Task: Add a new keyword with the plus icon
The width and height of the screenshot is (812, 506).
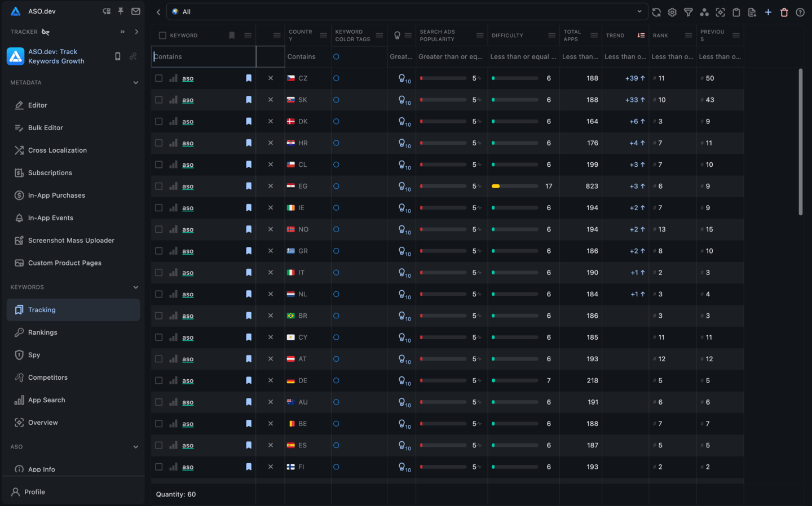Action: pos(768,11)
